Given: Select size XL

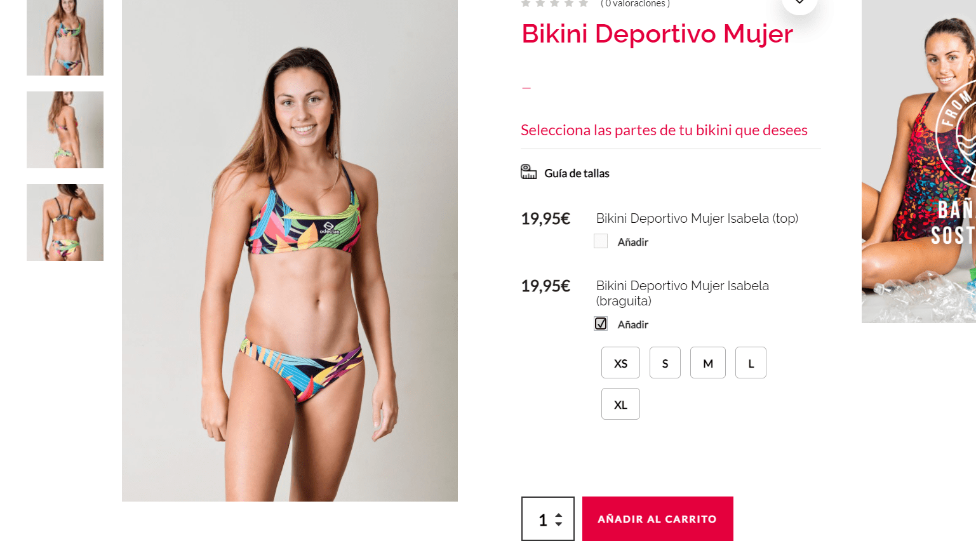Looking at the screenshot, I should (620, 404).
